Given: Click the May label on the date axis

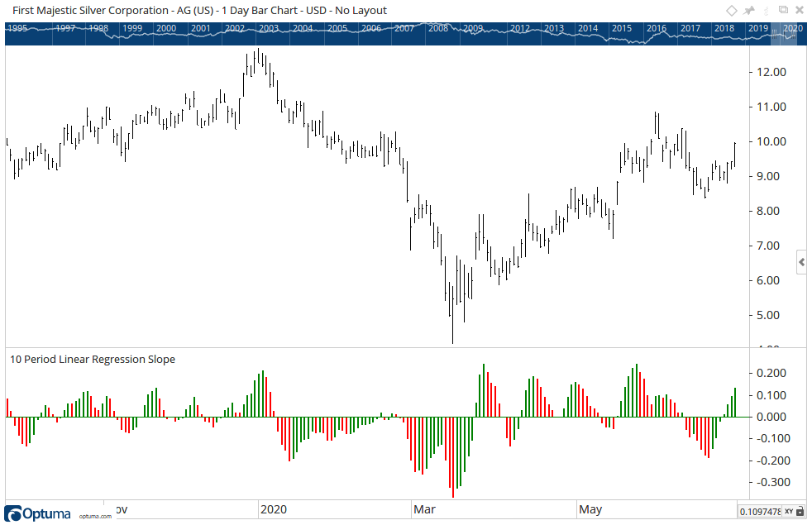Looking at the screenshot, I should 590,509.
